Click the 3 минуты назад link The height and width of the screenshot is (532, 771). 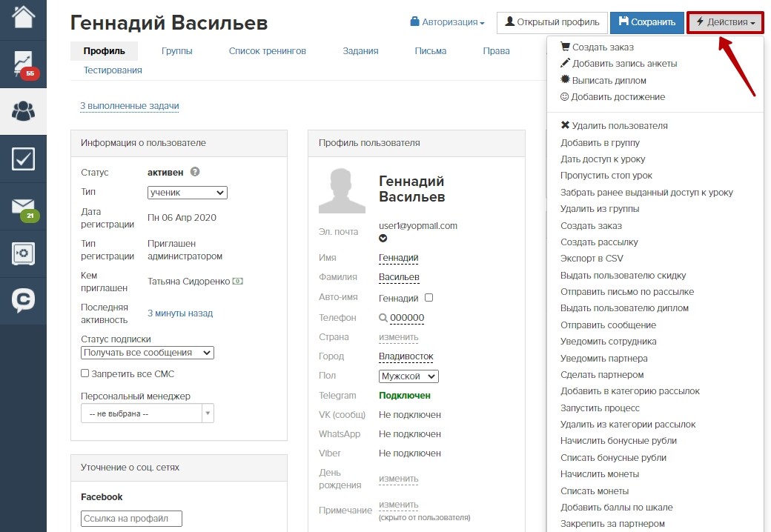180,313
